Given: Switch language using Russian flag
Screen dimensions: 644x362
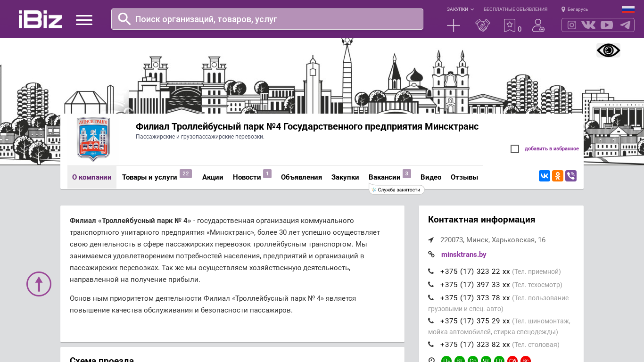Looking at the screenshot, I should (628, 9).
